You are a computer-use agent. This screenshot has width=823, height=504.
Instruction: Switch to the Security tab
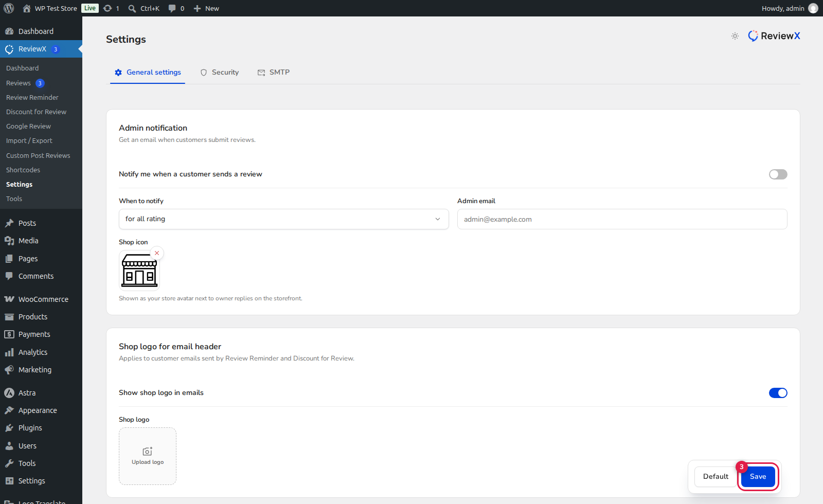pos(220,73)
